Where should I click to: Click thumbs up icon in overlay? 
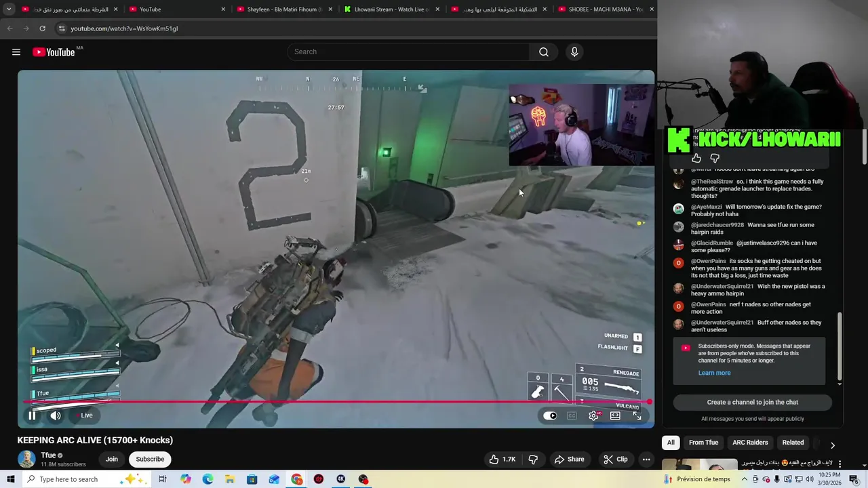point(696,158)
